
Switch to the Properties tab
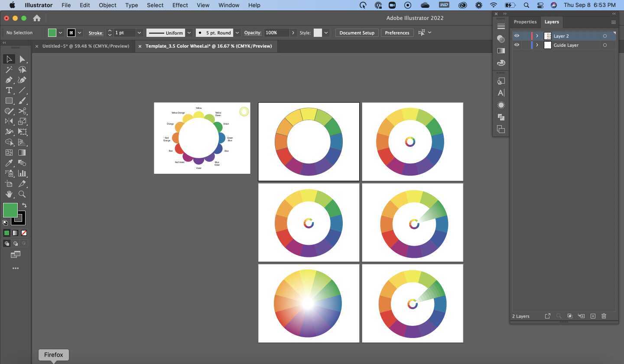pos(525,22)
